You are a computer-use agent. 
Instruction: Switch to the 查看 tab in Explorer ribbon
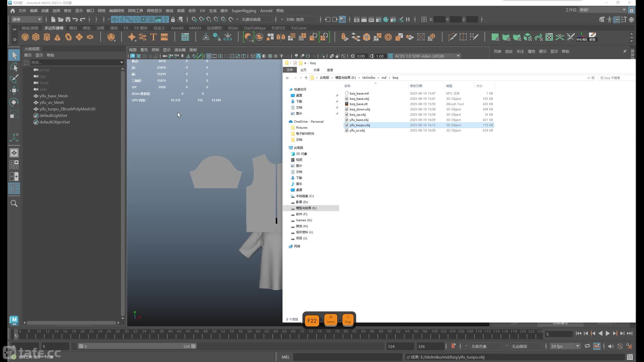coord(330,70)
